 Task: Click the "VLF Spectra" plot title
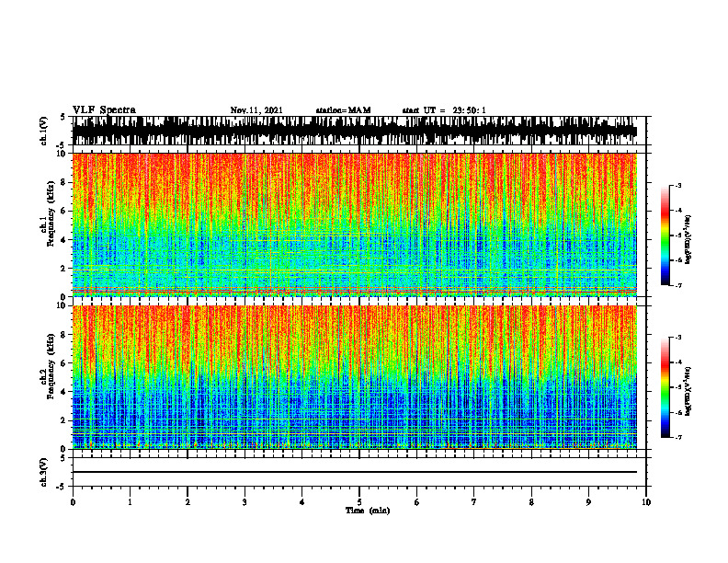104,110
